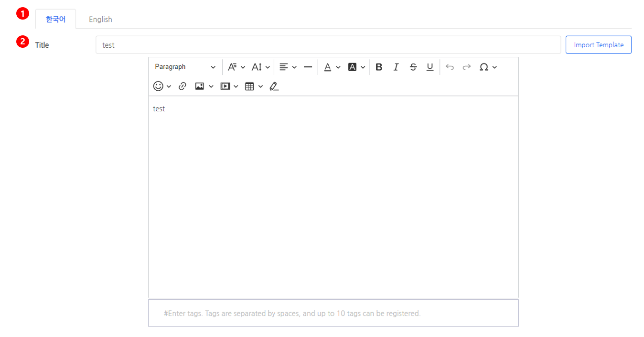This screenshot has width=644, height=337.
Task: Enable underline formatting
Action: (x=430, y=67)
